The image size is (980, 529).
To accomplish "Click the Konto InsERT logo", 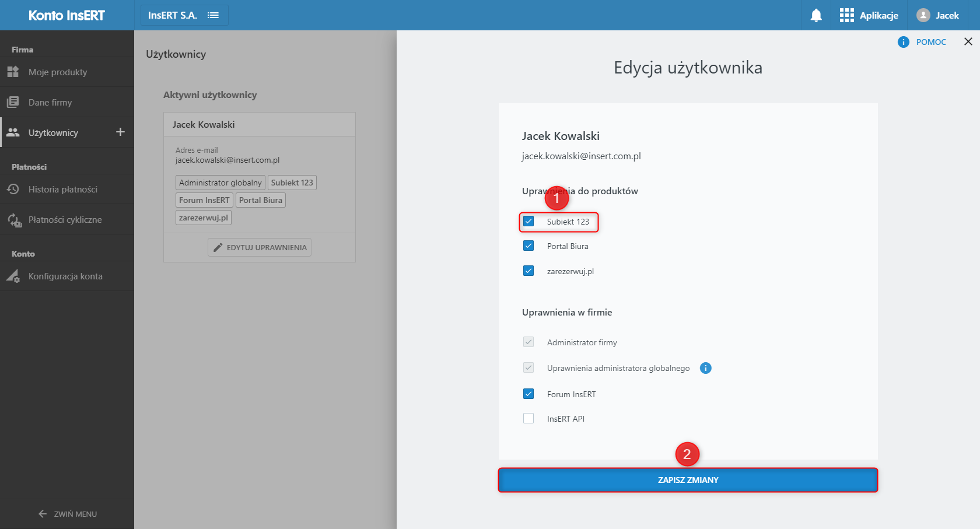I will click(66, 15).
